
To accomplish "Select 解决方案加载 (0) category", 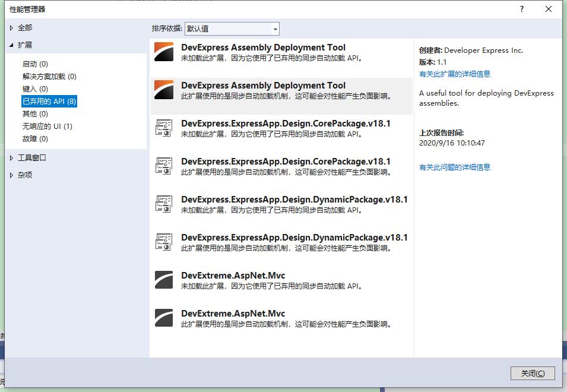I will click(x=49, y=76).
